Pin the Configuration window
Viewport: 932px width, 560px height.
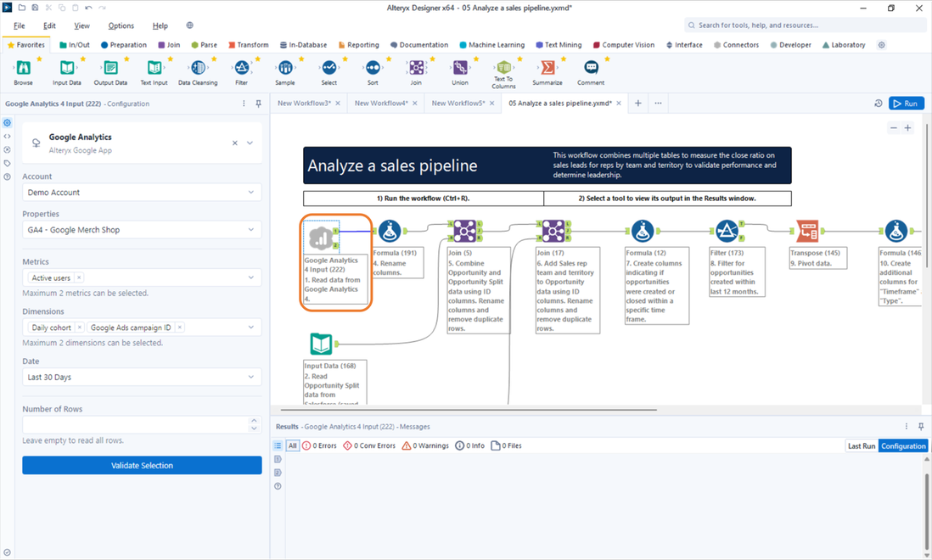pyautogui.click(x=259, y=104)
